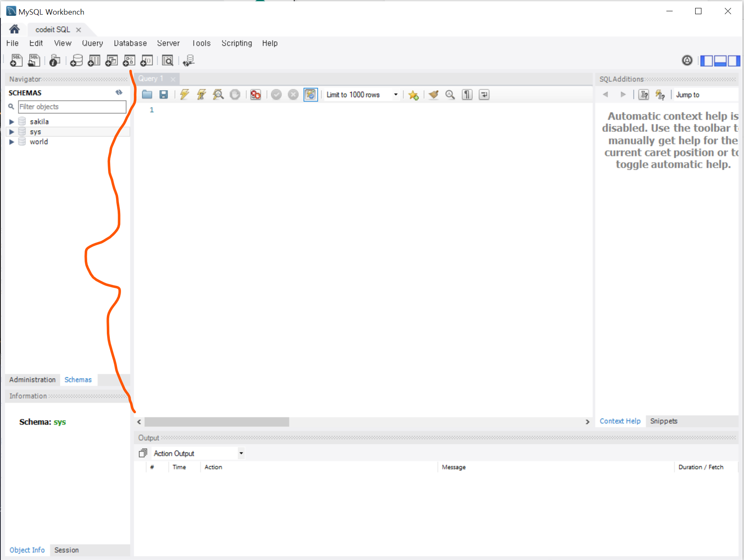This screenshot has height=560, width=744.
Task: Stop the executing query
Action: coord(235,95)
